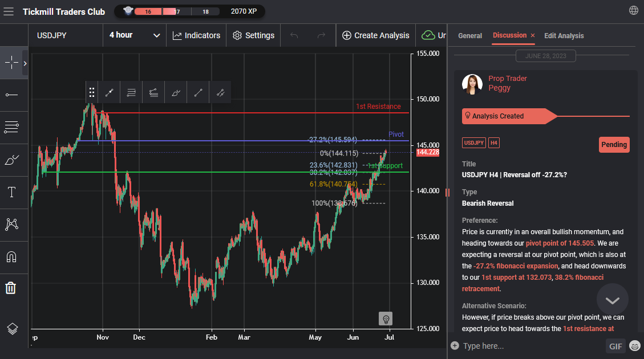Grab the floating toolbar grip dots
644x359 pixels.
[x=92, y=92]
